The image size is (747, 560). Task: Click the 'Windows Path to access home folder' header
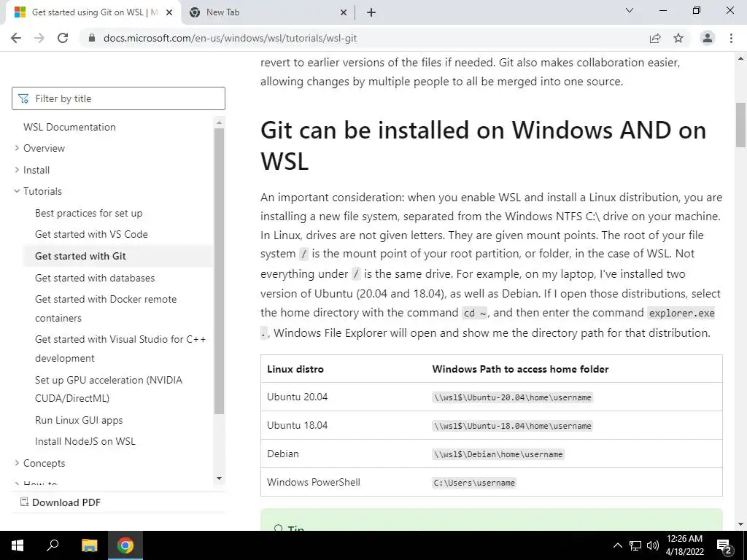tap(520, 369)
